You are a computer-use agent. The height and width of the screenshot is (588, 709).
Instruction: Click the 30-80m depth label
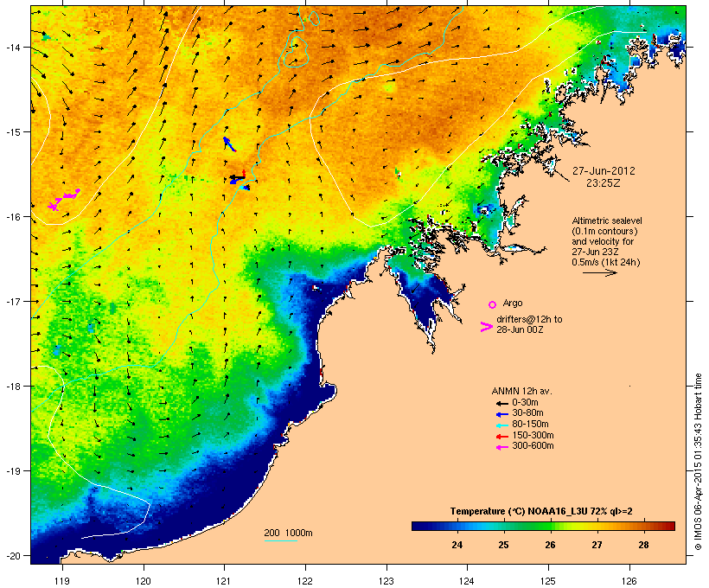[x=527, y=413]
